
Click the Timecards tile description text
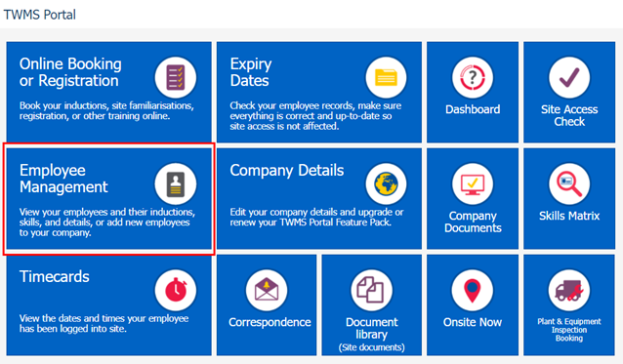click(104, 324)
